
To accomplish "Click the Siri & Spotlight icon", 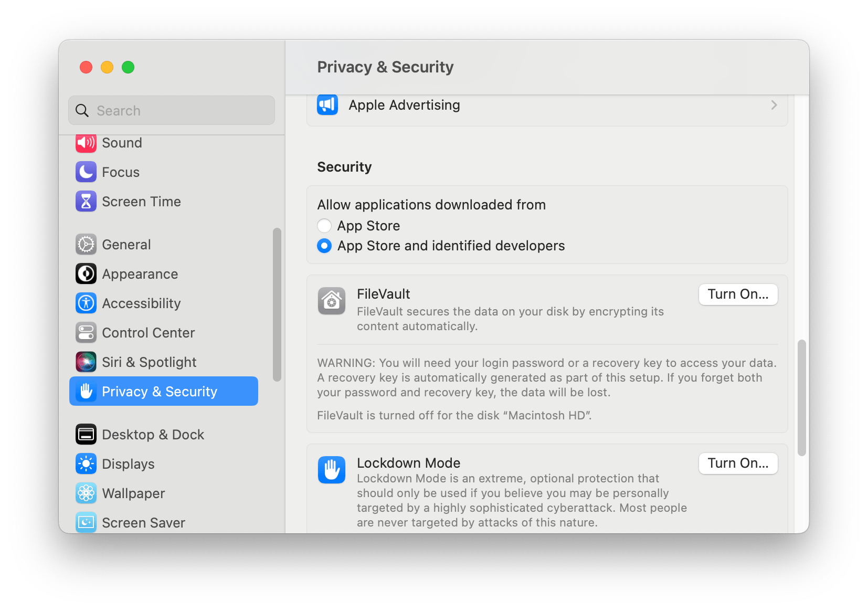I will [x=86, y=362].
